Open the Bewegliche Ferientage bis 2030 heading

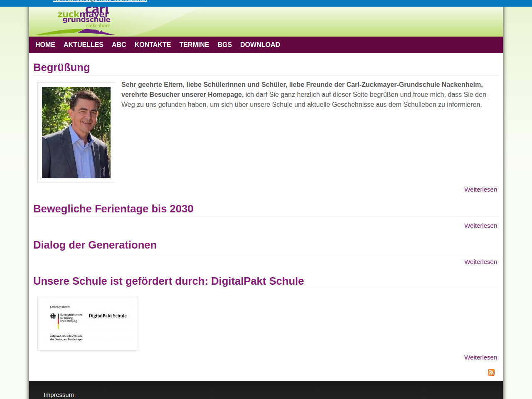(113, 209)
